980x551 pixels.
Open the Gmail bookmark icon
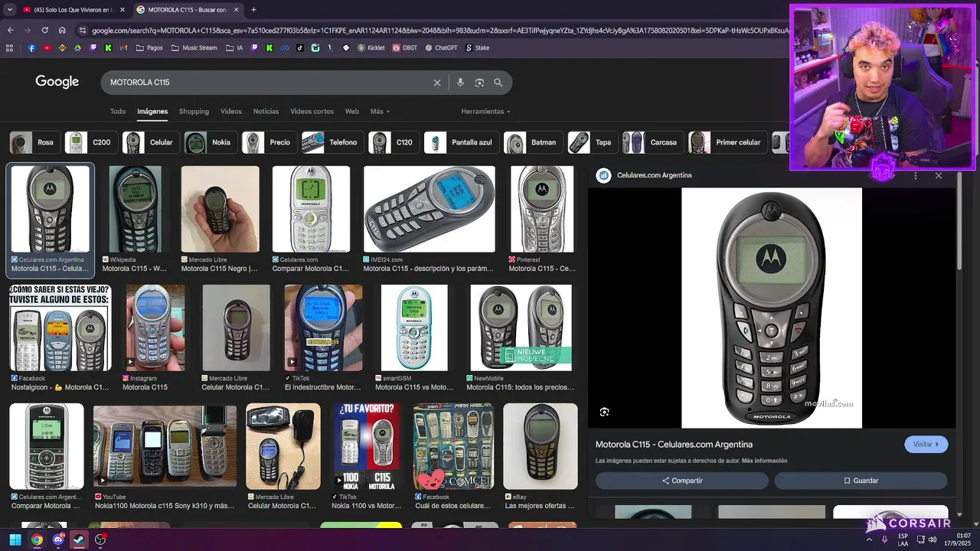[x=124, y=47]
